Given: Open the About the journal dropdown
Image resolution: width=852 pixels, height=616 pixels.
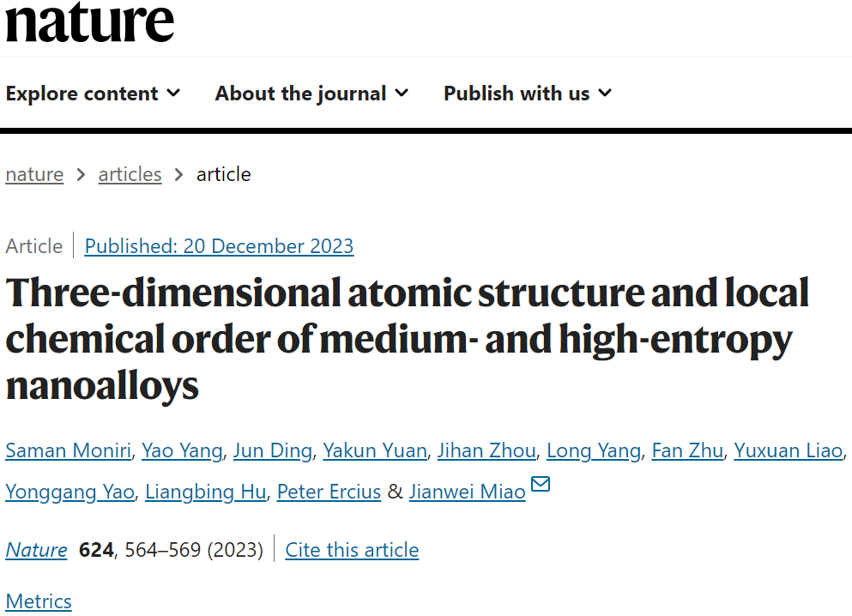Looking at the screenshot, I should [312, 94].
